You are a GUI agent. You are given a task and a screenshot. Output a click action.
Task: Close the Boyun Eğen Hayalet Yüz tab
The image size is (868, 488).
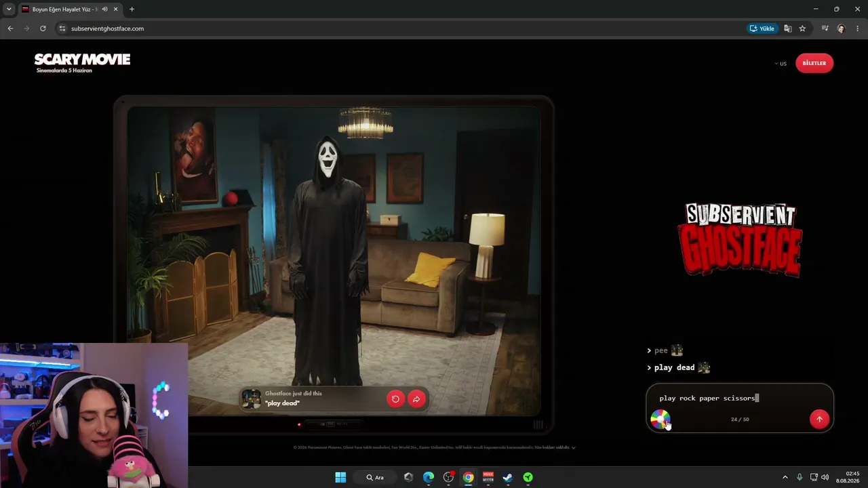[116, 9]
